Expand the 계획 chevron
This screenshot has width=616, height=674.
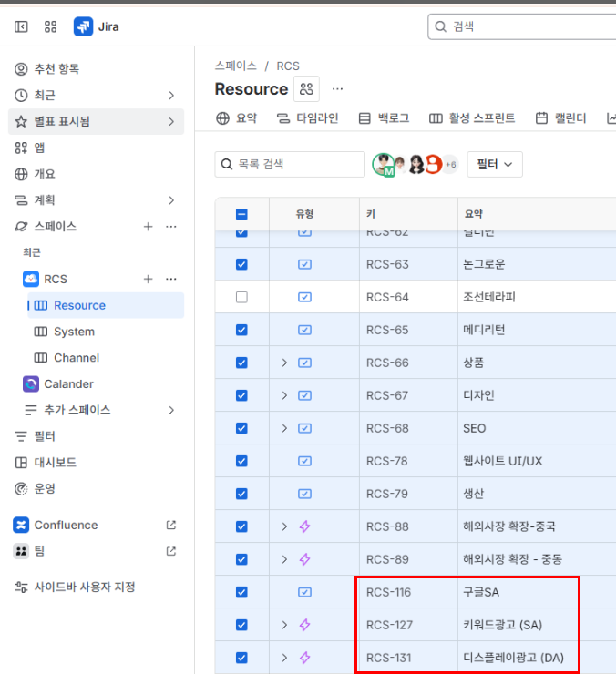coord(171,200)
